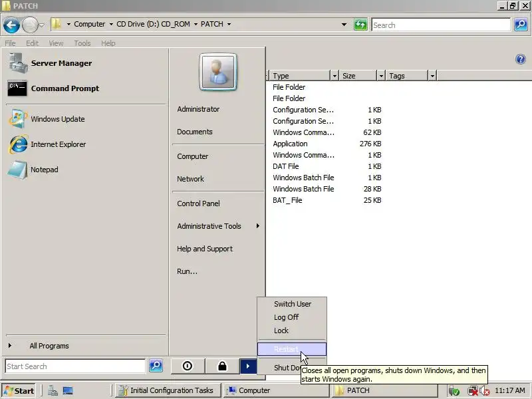Select Lock in the power menu
Screen dimensions: 532x399
(x=292, y=331)
